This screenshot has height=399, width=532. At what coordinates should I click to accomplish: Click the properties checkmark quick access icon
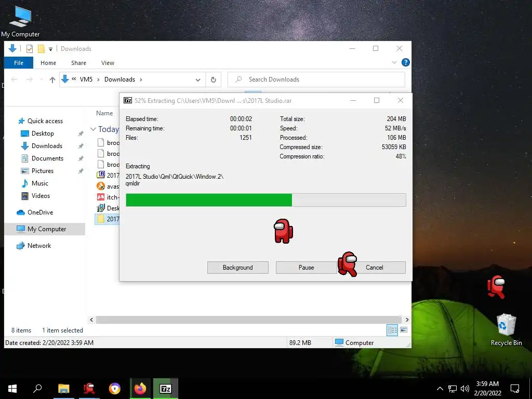(x=30, y=49)
